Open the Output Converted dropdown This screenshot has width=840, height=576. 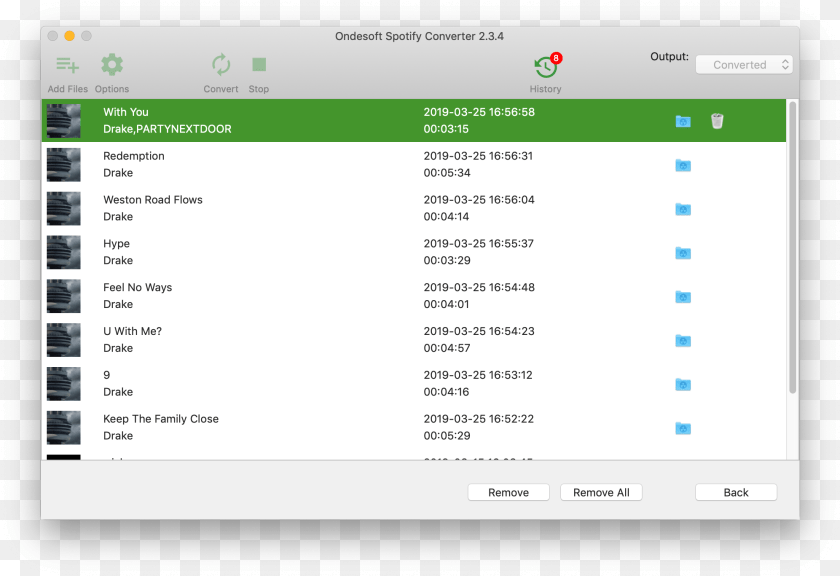(744, 65)
